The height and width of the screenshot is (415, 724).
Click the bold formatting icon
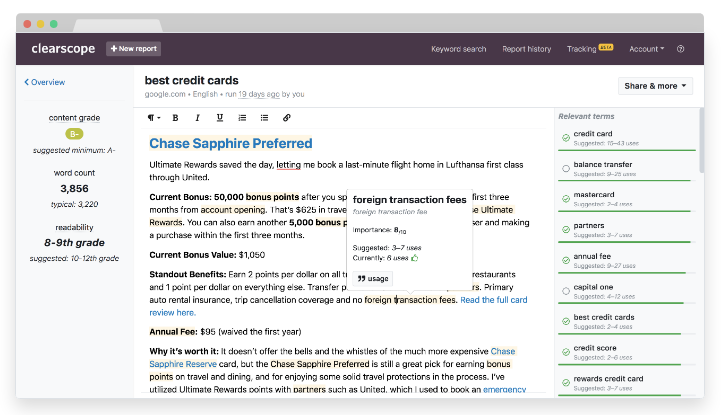pyautogui.click(x=175, y=118)
